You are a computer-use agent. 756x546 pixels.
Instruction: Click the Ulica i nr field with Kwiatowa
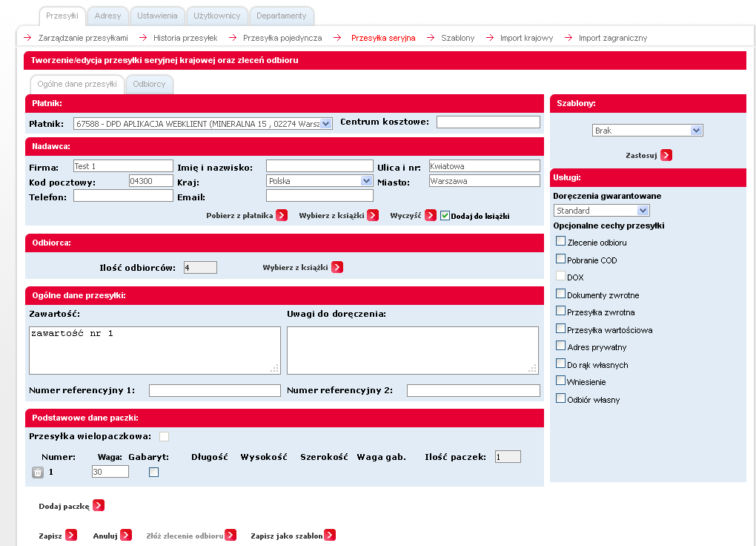(x=484, y=166)
